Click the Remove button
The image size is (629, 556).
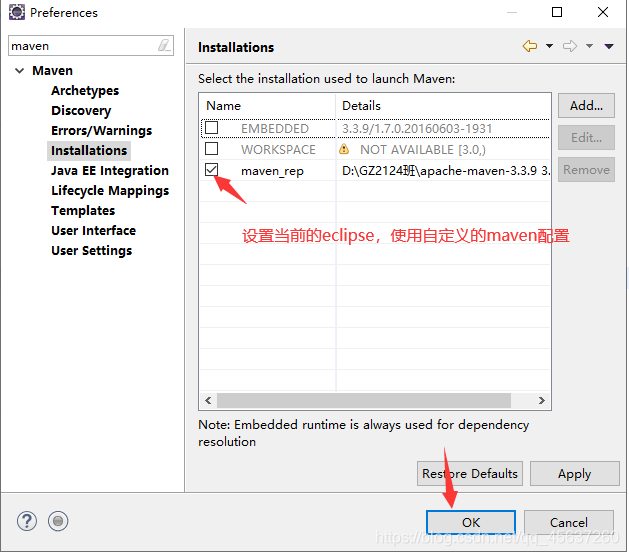pos(586,170)
